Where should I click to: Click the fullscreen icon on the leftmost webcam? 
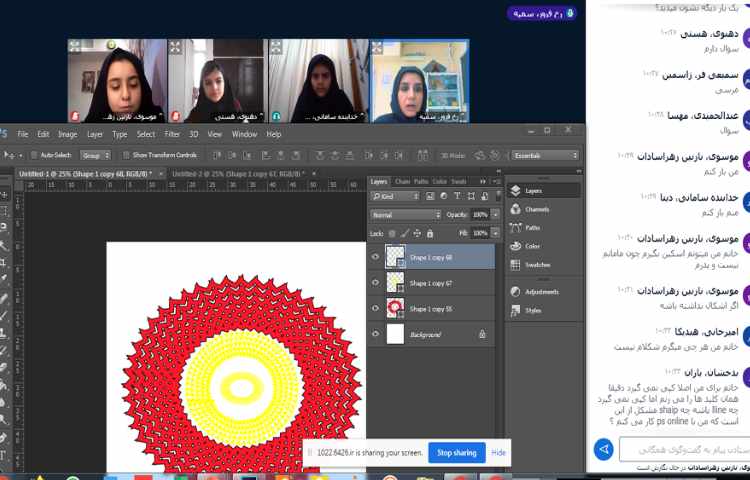[75, 46]
